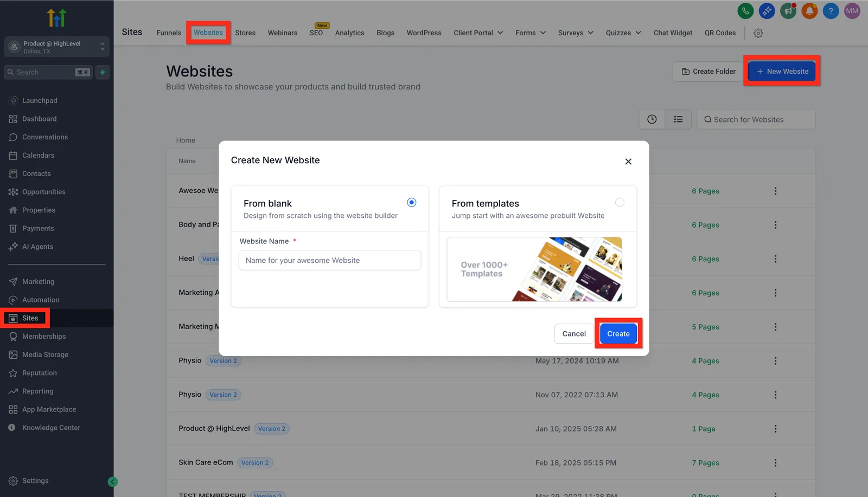Click the version history clock icon

652,119
